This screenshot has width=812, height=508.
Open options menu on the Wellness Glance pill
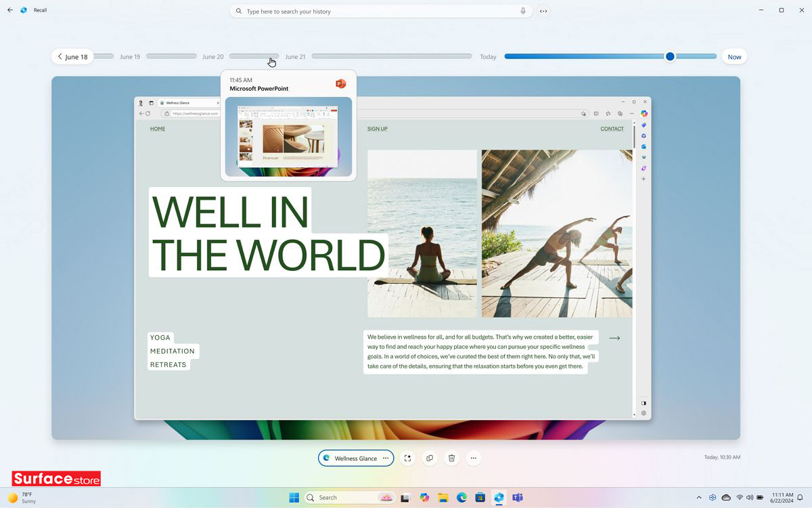click(x=385, y=458)
